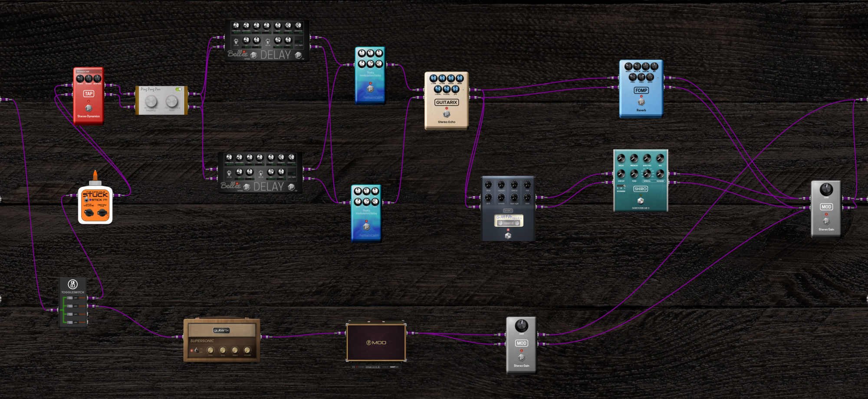The width and height of the screenshot is (868, 399).
Task: Adjust the Shiroverb decay knob
Action: [621, 158]
